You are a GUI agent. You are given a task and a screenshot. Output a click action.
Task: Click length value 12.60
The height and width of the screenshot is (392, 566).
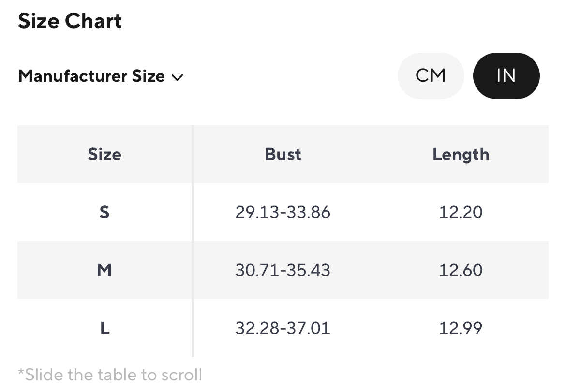click(x=461, y=270)
